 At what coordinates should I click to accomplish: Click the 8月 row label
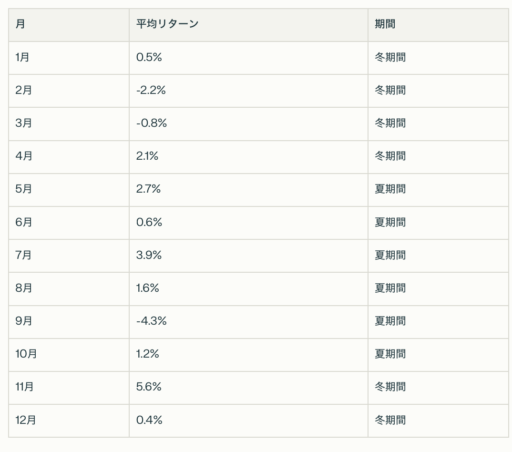69,289
